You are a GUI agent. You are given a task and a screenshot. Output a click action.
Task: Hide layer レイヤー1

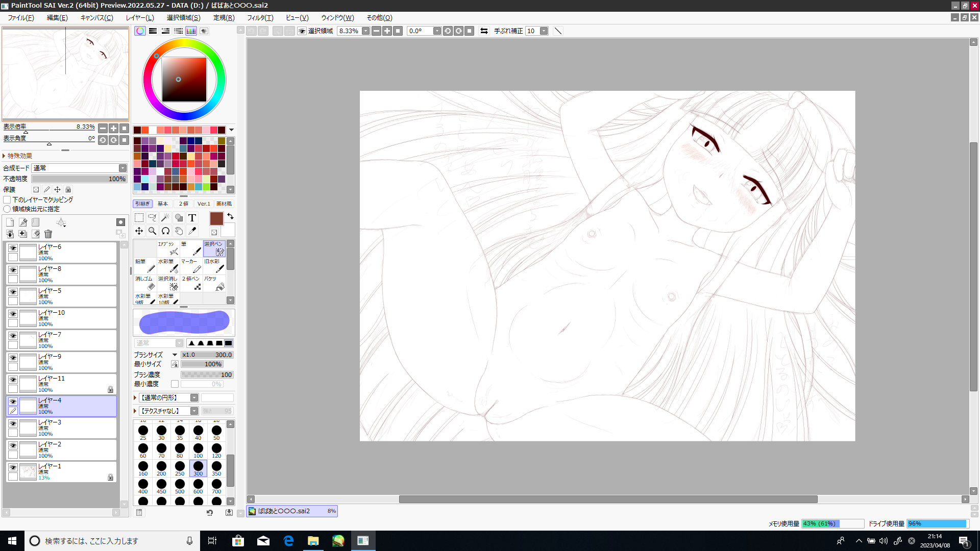[x=13, y=467]
